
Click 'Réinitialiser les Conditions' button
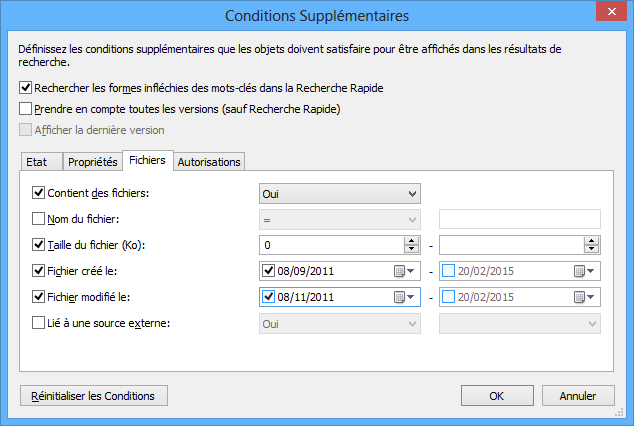click(x=94, y=396)
